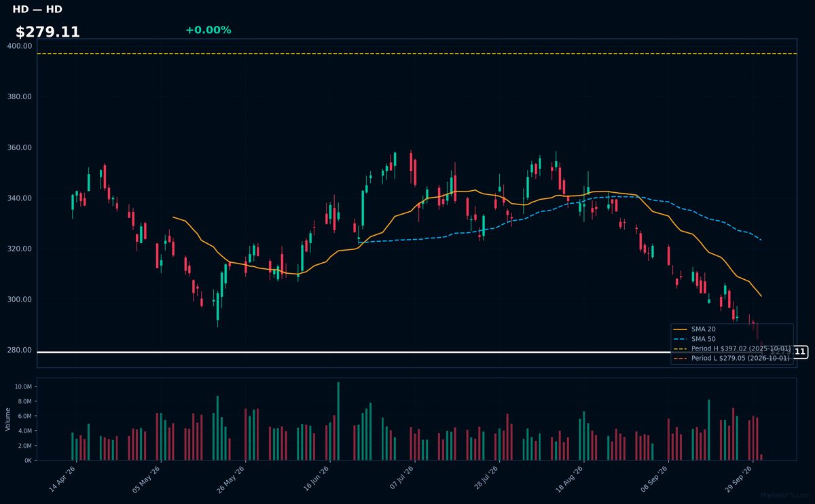
Task: Click the 2.0M volume axis label
Action: 24,446
